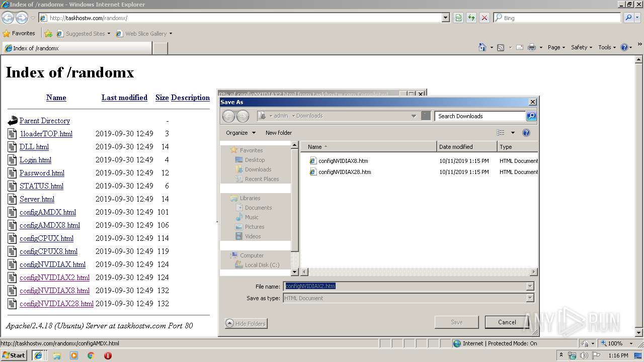This screenshot has height=362, width=644.
Task: Select configNVIDIAX28.htm in the file list
Action: (x=345, y=172)
